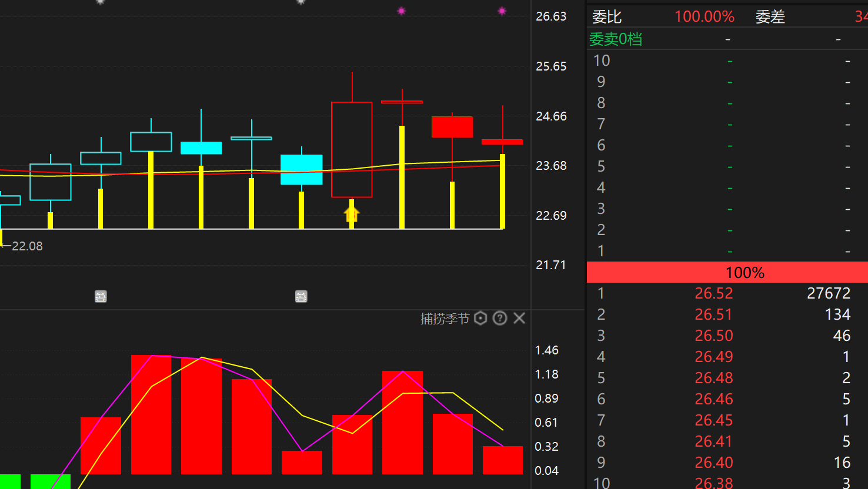Viewport: 868px width, 489px height.
Task: Click the 26.63 price axis label
Action: [551, 16]
